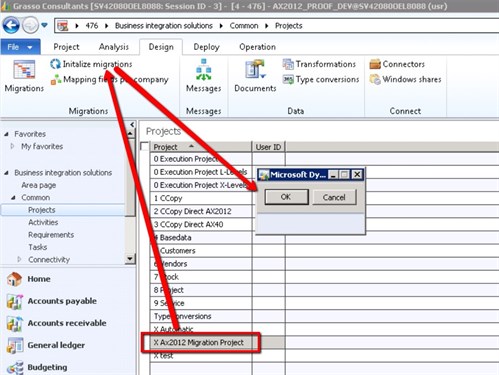Screen dimensions: 499x375
Task: Select '2 CCopy Direct AX2012' project row
Action: coord(201,211)
